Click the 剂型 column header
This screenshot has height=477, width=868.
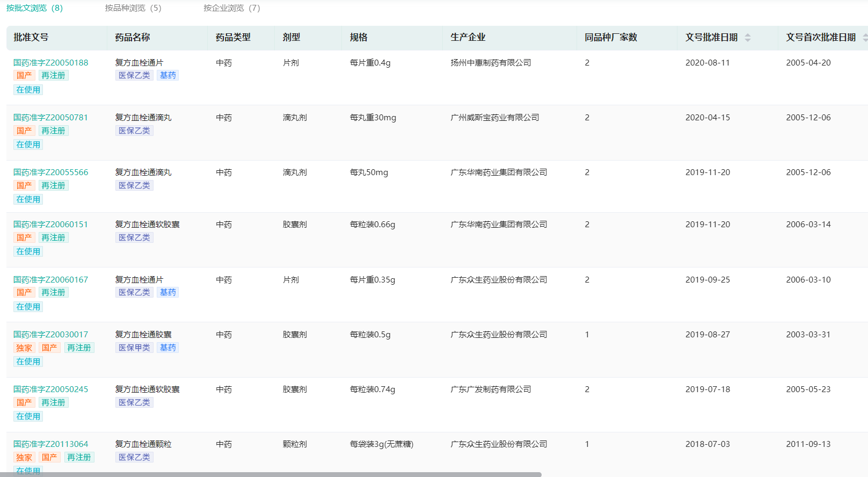291,38
